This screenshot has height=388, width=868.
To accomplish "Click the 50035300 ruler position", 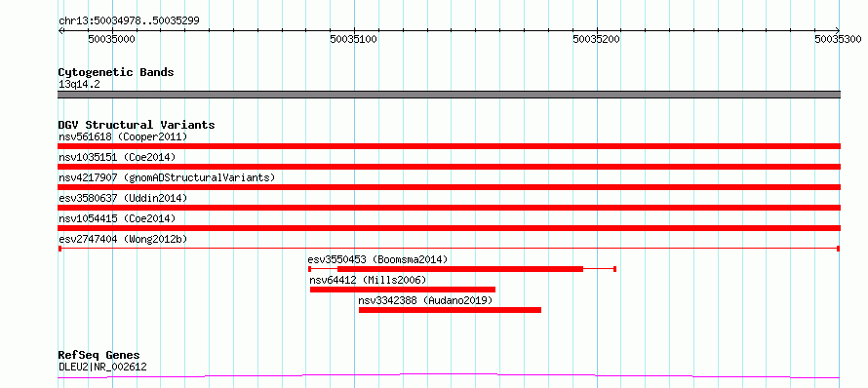I will click(x=838, y=39).
